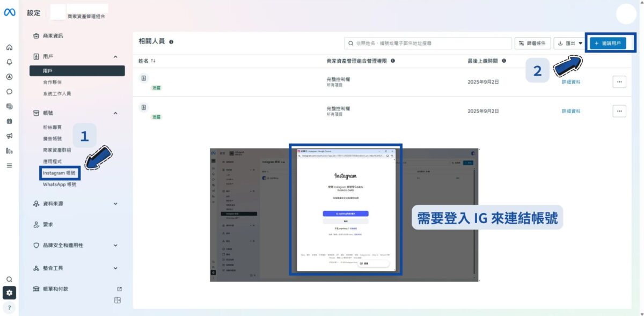
Task: Click the search magnifier in left rail
Action: point(9,280)
